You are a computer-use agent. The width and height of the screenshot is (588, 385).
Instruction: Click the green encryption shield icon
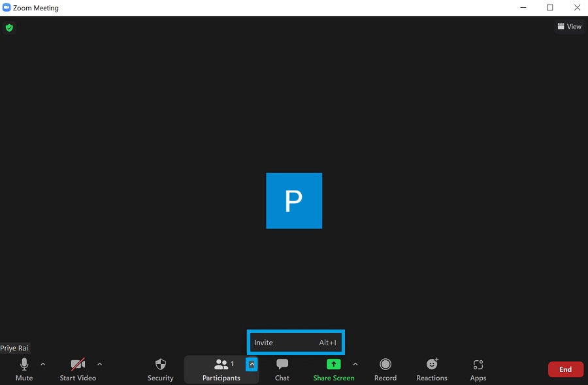(x=8, y=28)
